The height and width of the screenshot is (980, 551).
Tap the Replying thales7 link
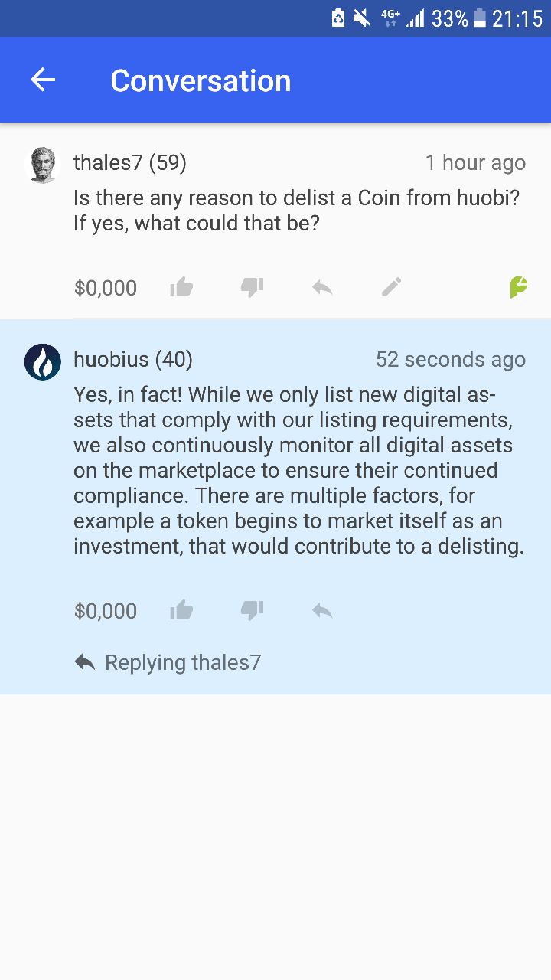click(x=168, y=662)
